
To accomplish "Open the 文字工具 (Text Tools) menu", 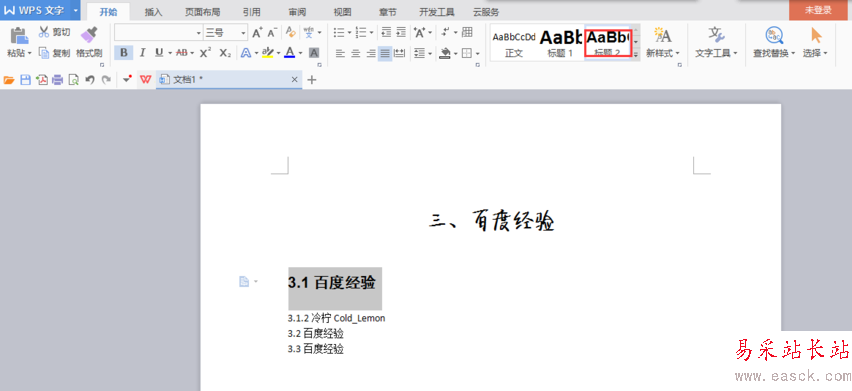I will (x=716, y=42).
